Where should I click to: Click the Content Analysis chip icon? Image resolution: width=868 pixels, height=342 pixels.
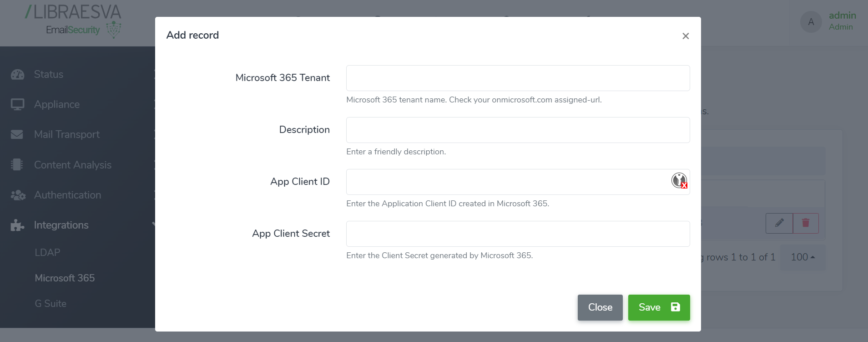(17, 164)
